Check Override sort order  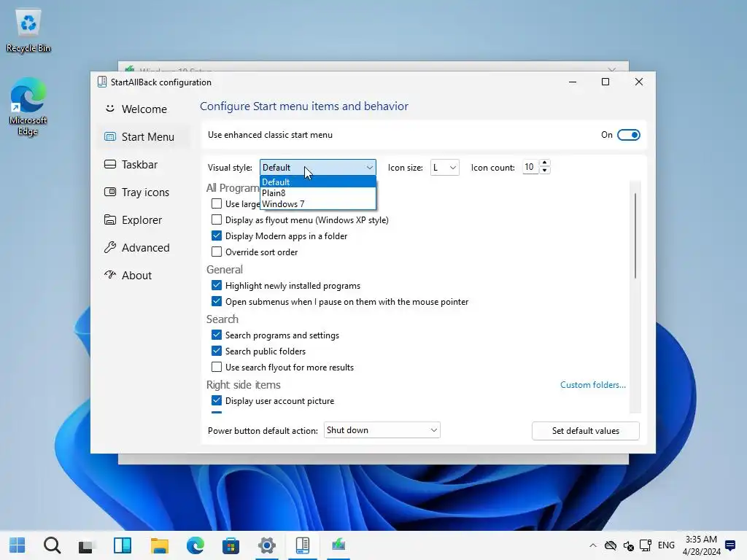[216, 252]
